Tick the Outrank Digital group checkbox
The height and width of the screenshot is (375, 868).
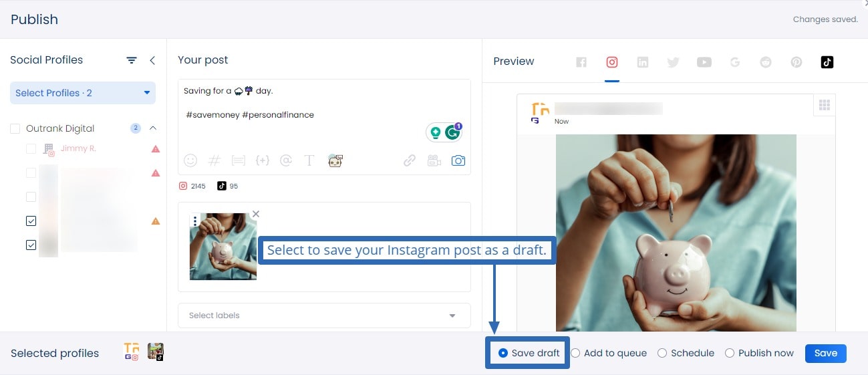15,128
